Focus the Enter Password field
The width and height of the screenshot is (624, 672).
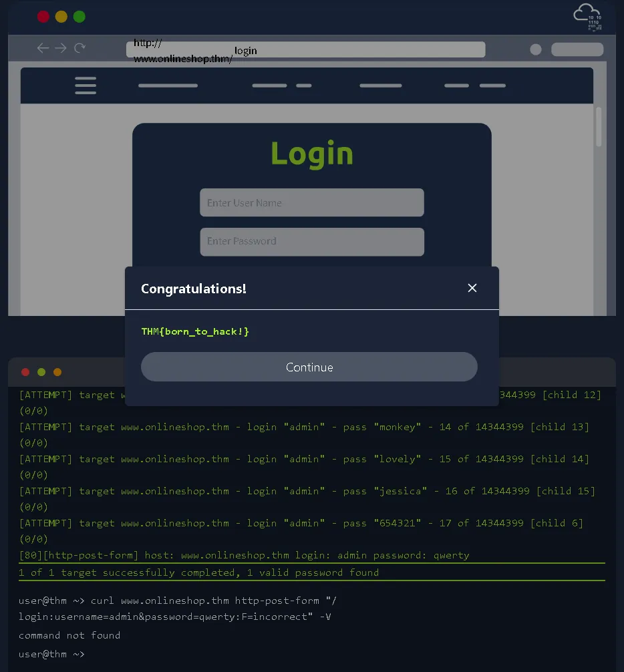point(311,242)
